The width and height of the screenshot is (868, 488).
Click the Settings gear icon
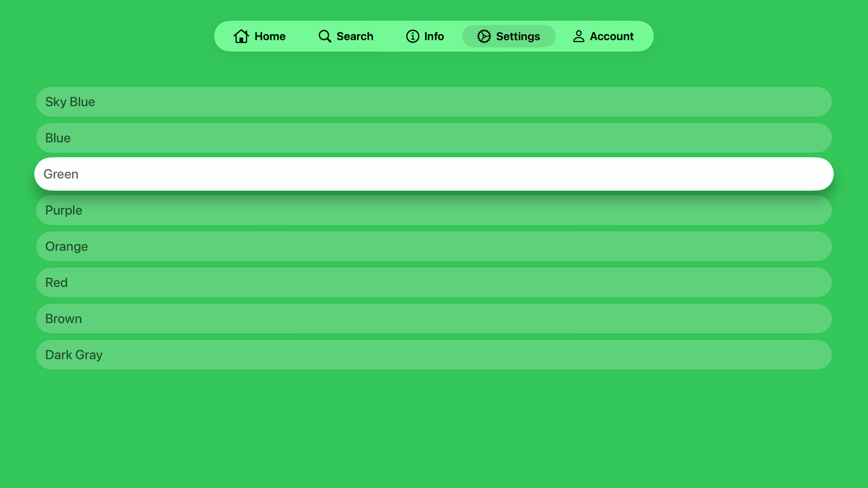click(484, 36)
